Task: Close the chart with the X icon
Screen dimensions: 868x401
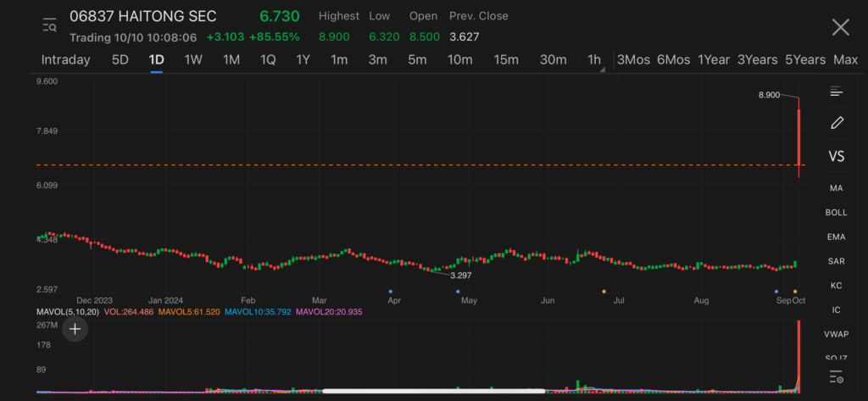Action: pyautogui.click(x=840, y=26)
